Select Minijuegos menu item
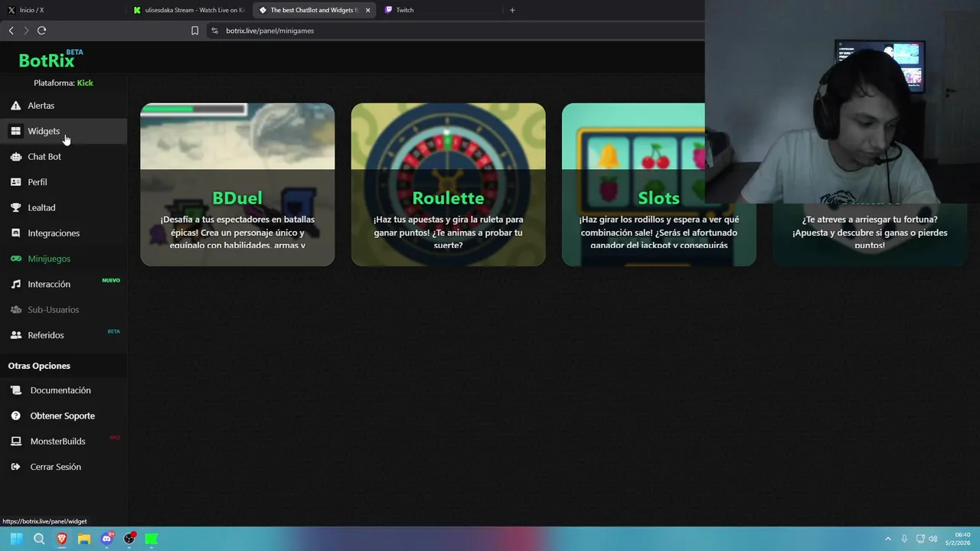980x551 pixels. [x=49, y=259]
